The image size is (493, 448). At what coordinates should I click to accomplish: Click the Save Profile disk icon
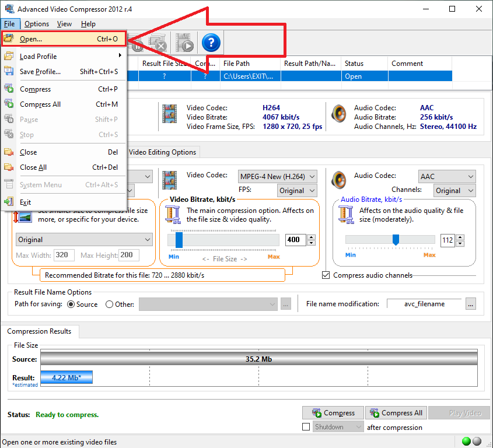point(9,71)
